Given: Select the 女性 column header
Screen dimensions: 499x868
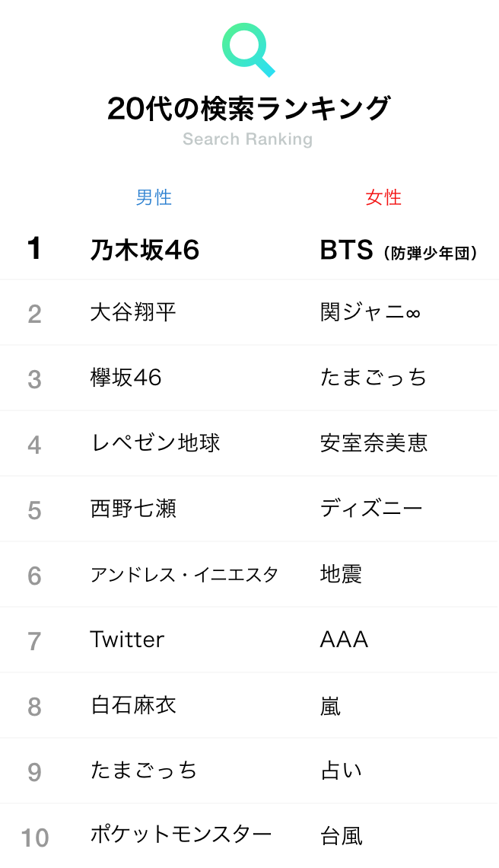Looking at the screenshot, I should (x=383, y=197).
